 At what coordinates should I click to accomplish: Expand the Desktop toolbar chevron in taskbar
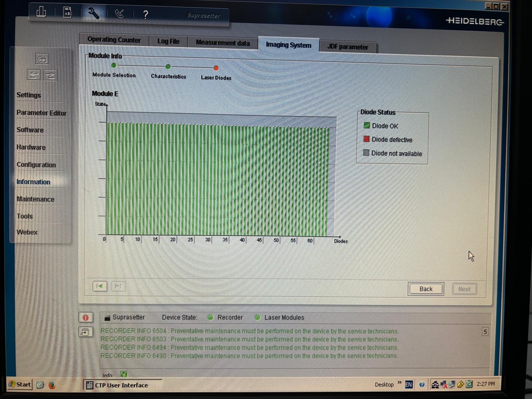(x=399, y=383)
